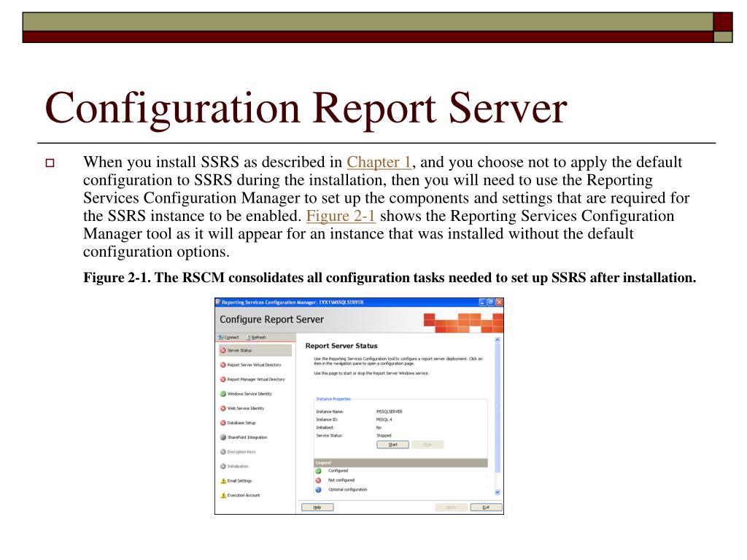The width and height of the screenshot is (747, 560).
Task: Select SharePoint Integration item
Action: (244, 437)
